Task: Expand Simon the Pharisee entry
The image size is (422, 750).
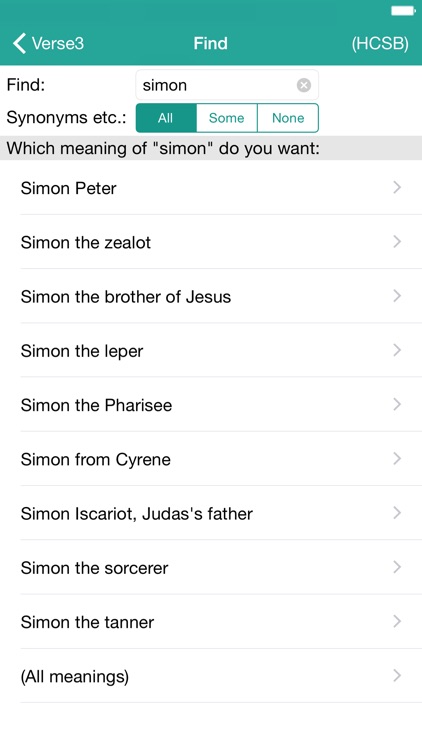Action: pyautogui.click(x=211, y=405)
